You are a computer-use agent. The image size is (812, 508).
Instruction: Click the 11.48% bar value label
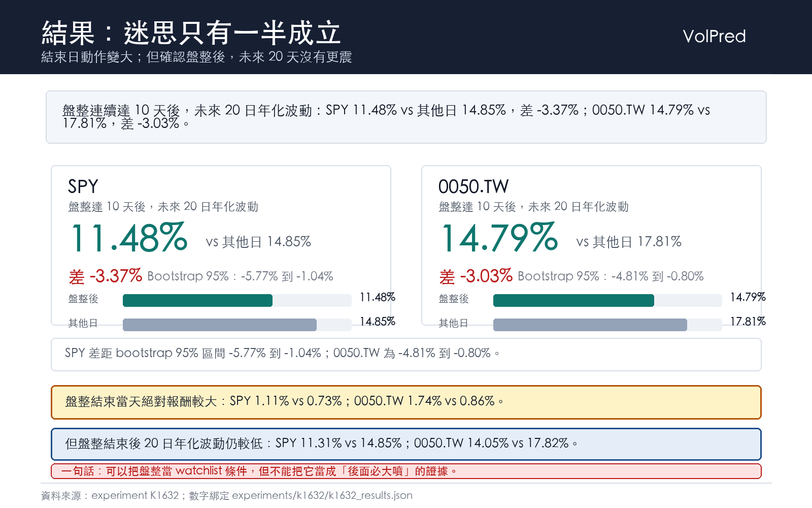tap(378, 297)
